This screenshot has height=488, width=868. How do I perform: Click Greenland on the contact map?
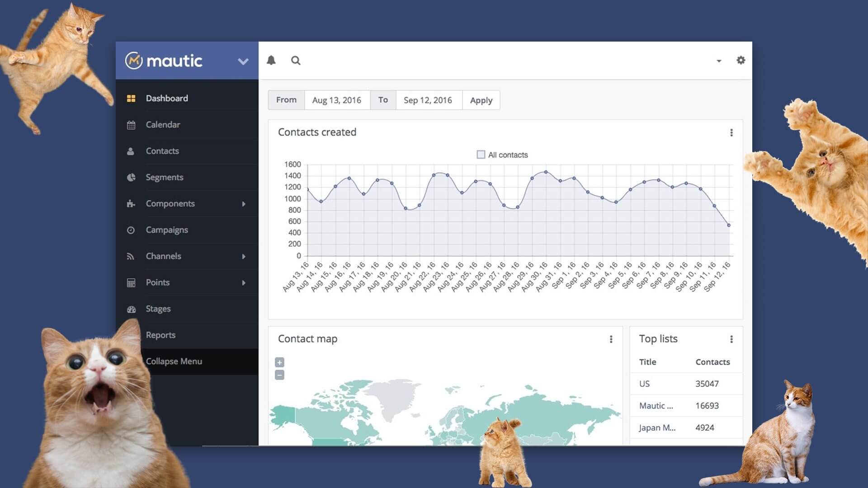coord(395,398)
